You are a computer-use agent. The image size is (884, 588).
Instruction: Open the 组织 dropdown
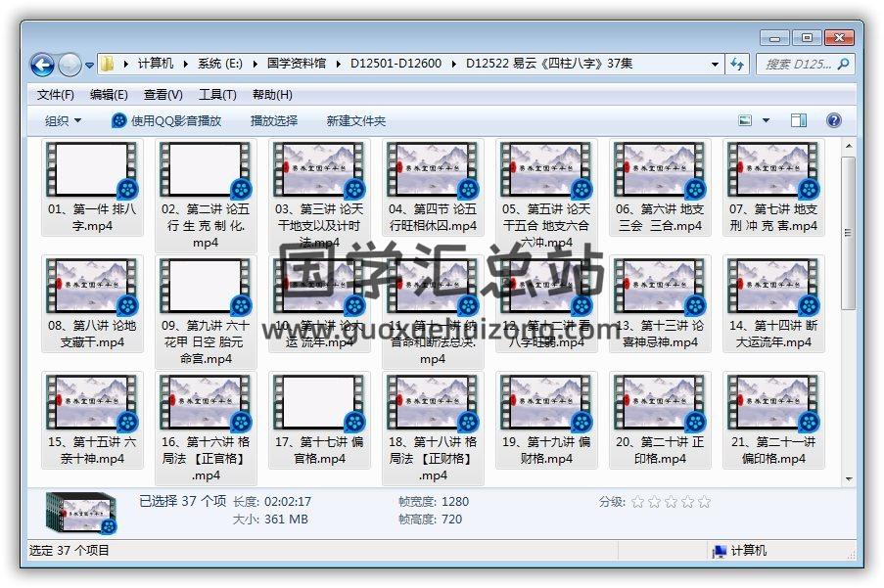point(63,120)
